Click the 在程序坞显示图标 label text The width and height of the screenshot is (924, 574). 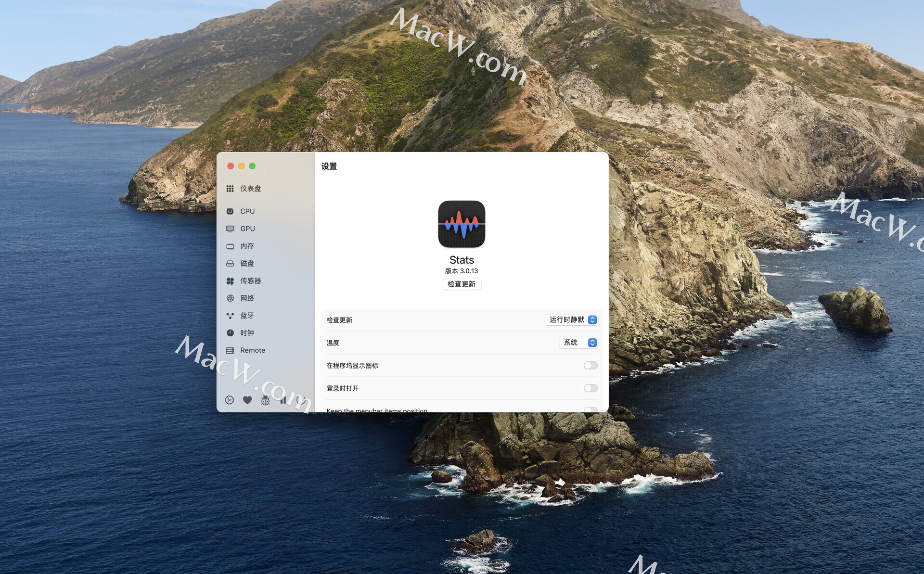(x=352, y=366)
